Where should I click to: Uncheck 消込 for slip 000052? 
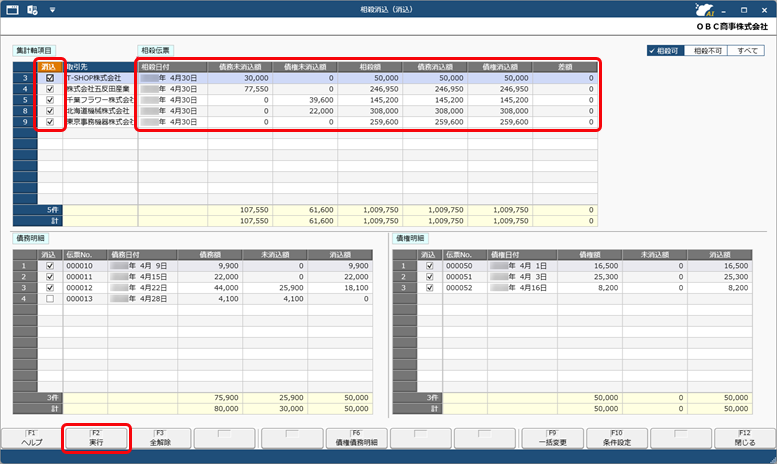(x=430, y=288)
